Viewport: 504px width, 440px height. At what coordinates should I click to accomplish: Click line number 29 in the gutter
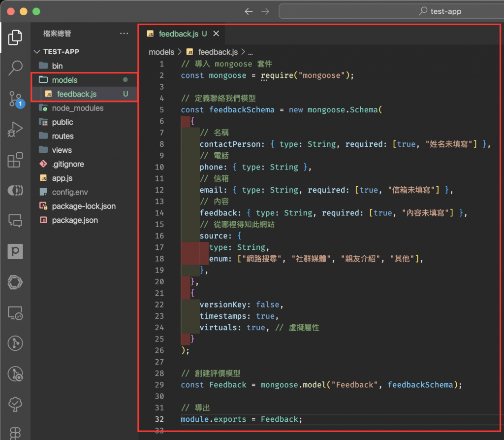(159, 385)
